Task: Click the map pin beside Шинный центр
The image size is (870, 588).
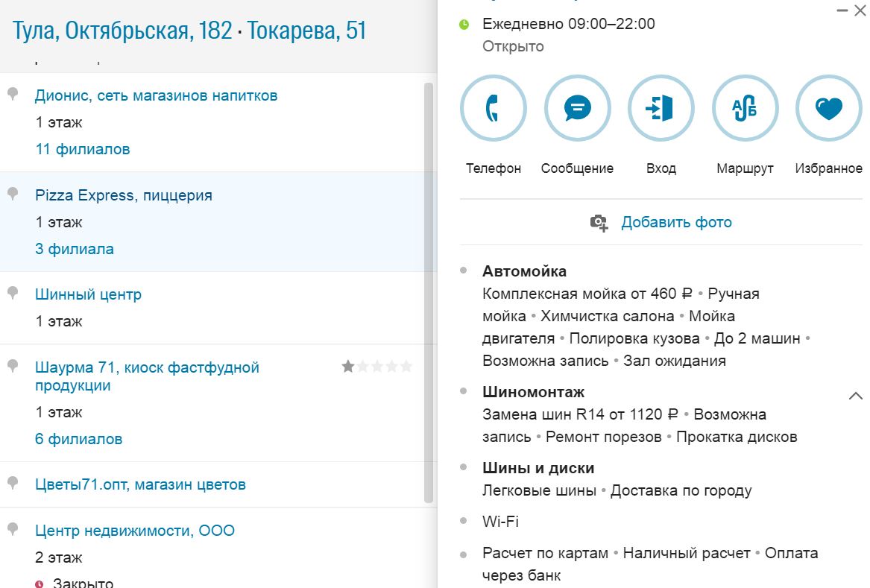Action: pos(13,293)
